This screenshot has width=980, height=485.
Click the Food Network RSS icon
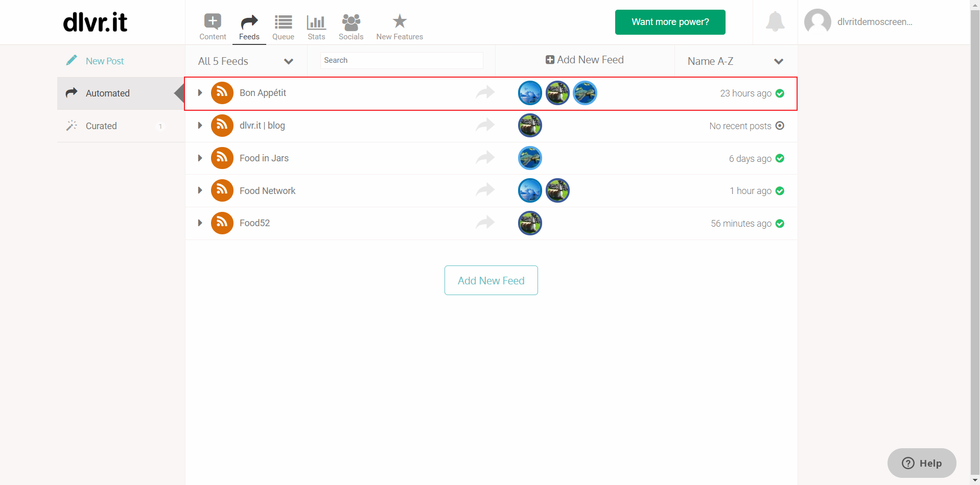(222, 190)
